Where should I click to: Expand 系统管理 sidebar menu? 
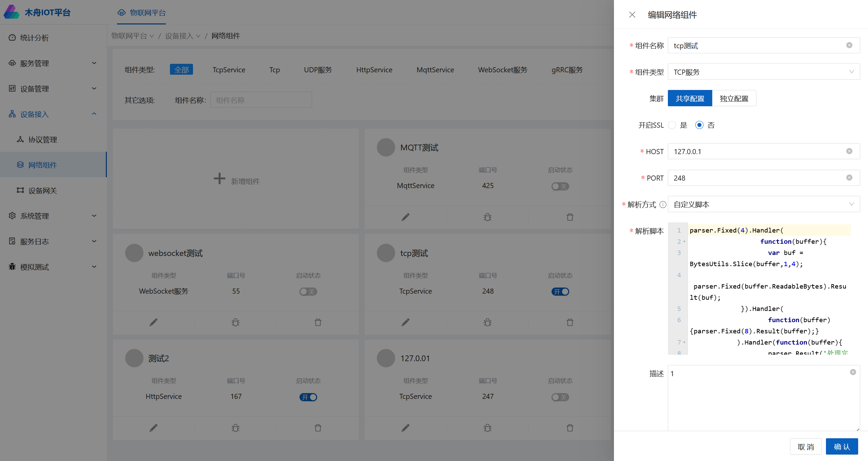53,216
